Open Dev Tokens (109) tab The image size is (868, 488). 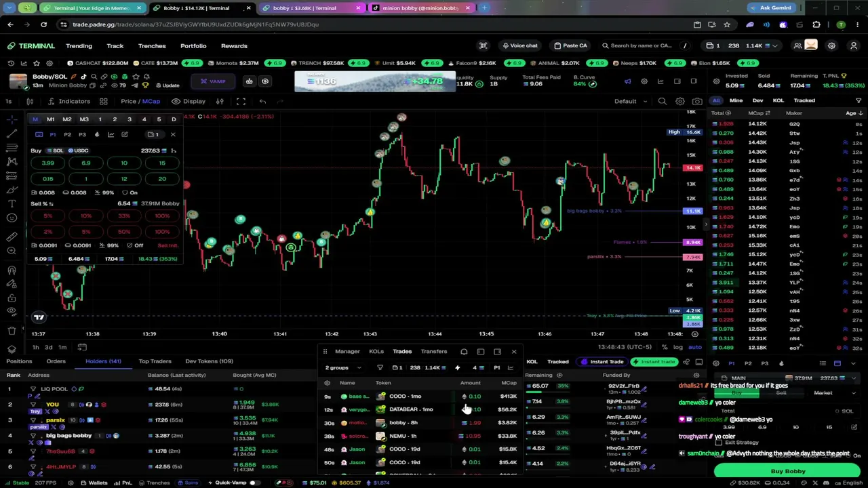click(x=209, y=361)
